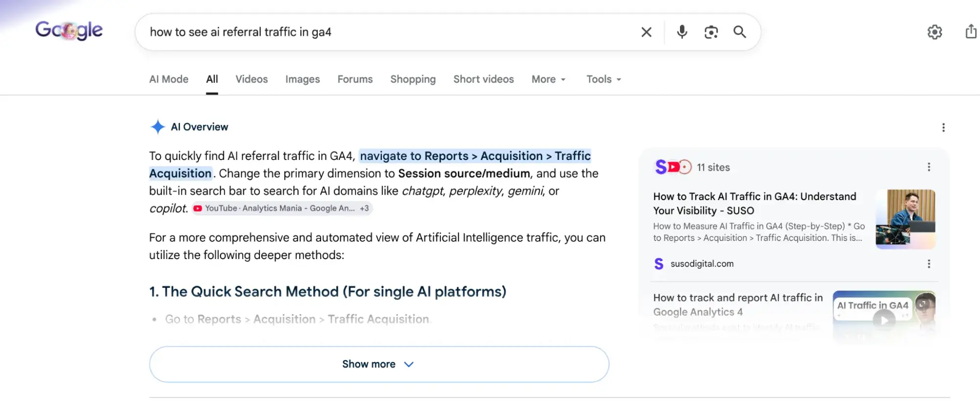Click the share icon at top right
Screen dimensions: 980x418
coord(971,31)
